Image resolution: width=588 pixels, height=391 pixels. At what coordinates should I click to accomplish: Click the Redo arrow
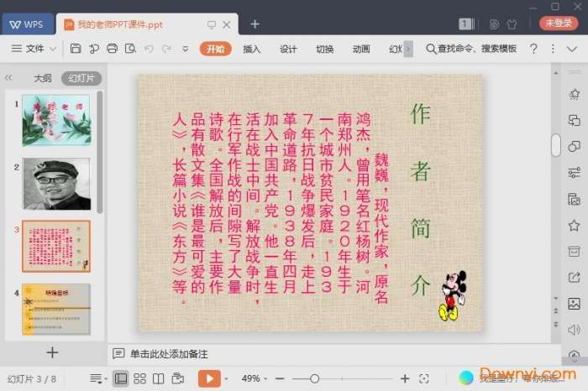166,49
